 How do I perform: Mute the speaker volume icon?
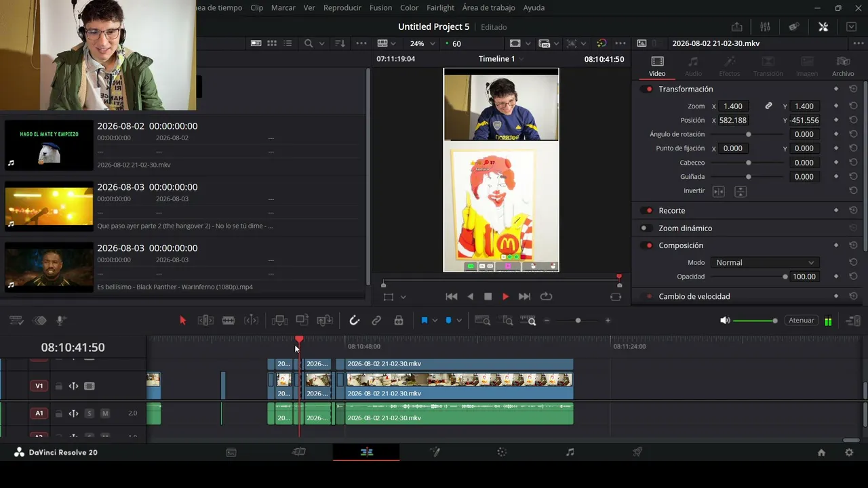point(725,321)
